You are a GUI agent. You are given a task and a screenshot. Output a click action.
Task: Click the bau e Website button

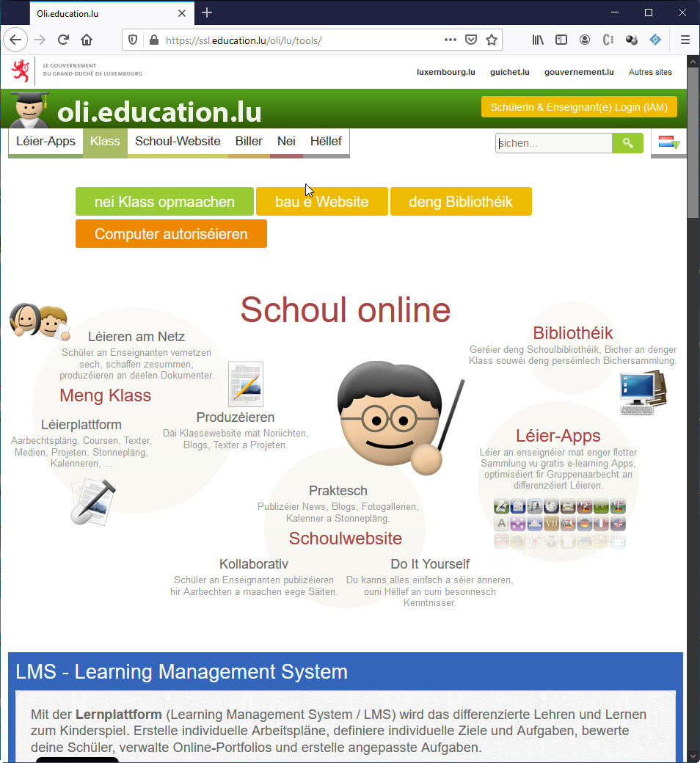tap(322, 202)
